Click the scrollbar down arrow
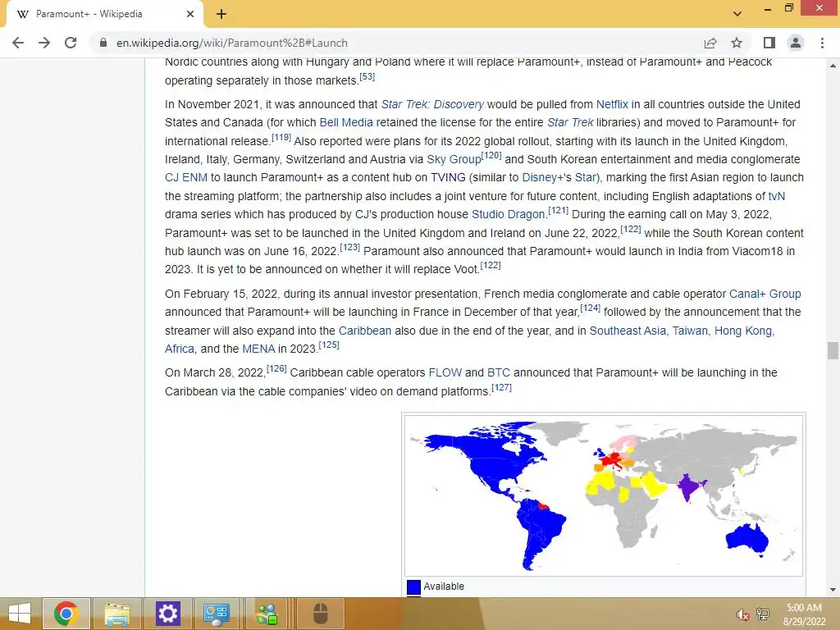Viewport: 840px width, 630px height. [x=833, y=590]
